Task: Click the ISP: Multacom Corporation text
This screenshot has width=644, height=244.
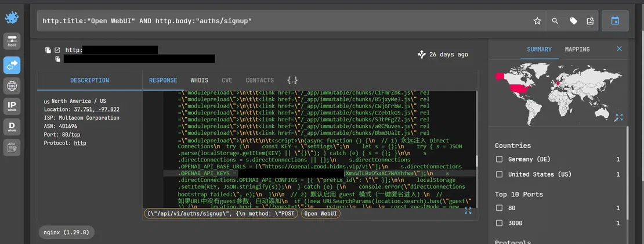Action: [x=82, y=118]
